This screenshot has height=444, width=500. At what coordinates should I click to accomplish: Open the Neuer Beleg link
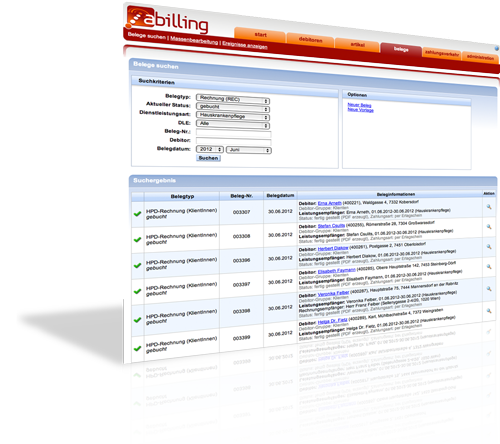pyautogui.click(x=359, y=105)
